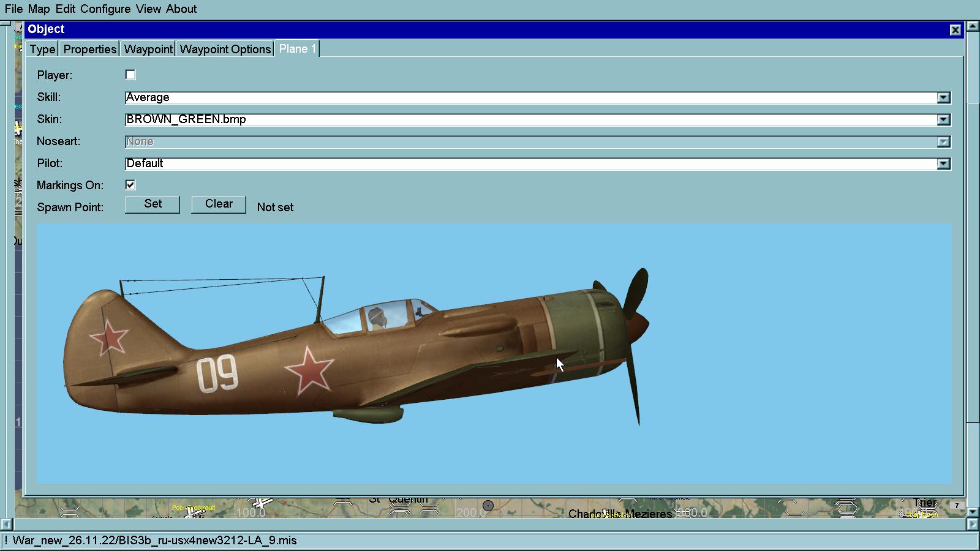This screenshot has width=980, height=551.
Task: Click the vertical scrollbar up arrow
Action: point(973,27)
